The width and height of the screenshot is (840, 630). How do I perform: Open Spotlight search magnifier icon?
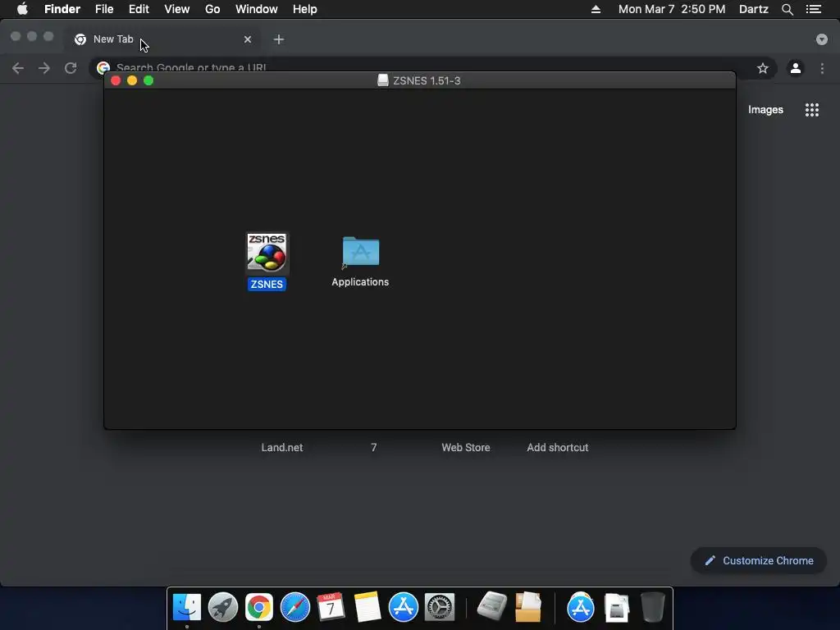coord(787,9)
